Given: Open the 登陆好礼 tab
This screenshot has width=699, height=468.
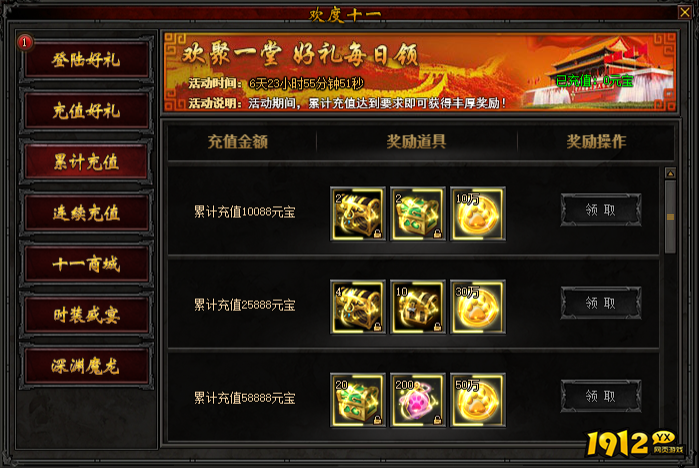Looking at the screenshot, I should 86,59.
